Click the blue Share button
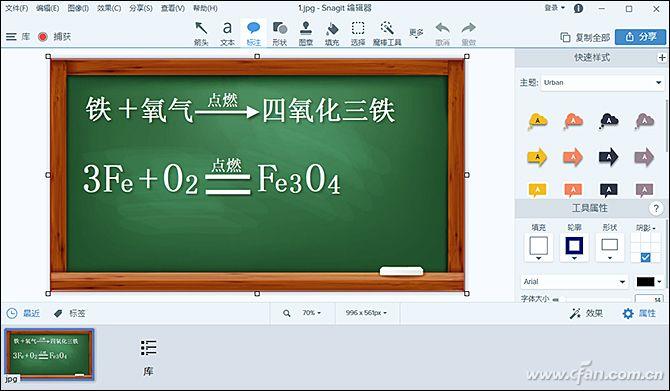Screen dimensions: 670x391 pos(641,37)
